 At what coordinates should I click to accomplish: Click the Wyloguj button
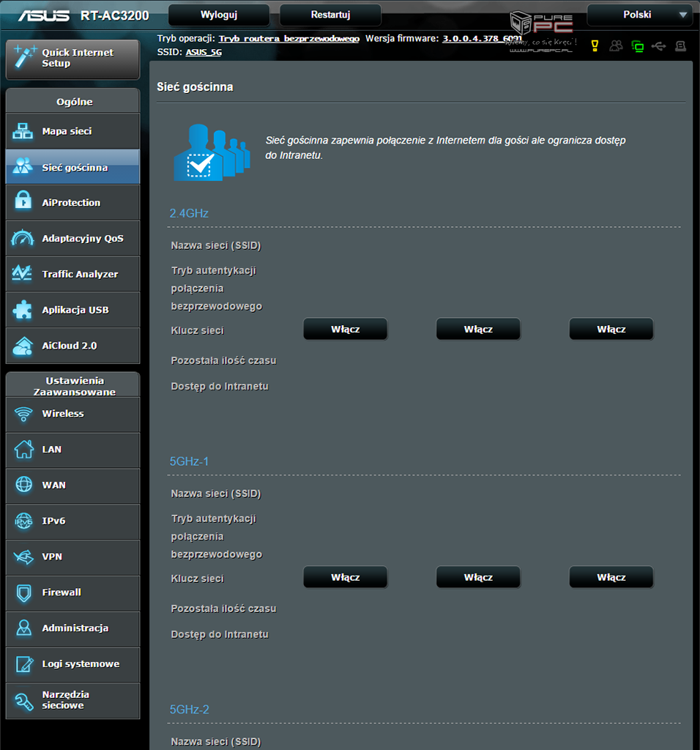[219, 15]
